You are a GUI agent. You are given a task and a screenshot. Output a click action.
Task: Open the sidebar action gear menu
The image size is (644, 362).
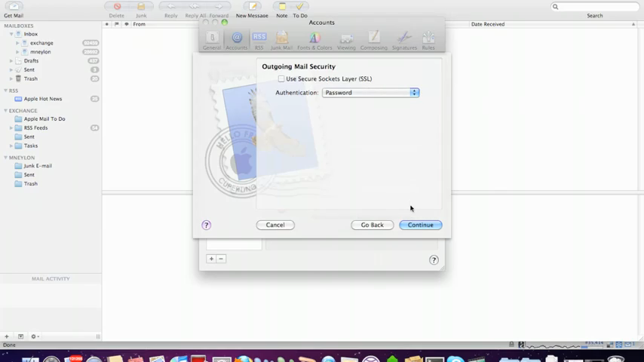pos(35,336)
